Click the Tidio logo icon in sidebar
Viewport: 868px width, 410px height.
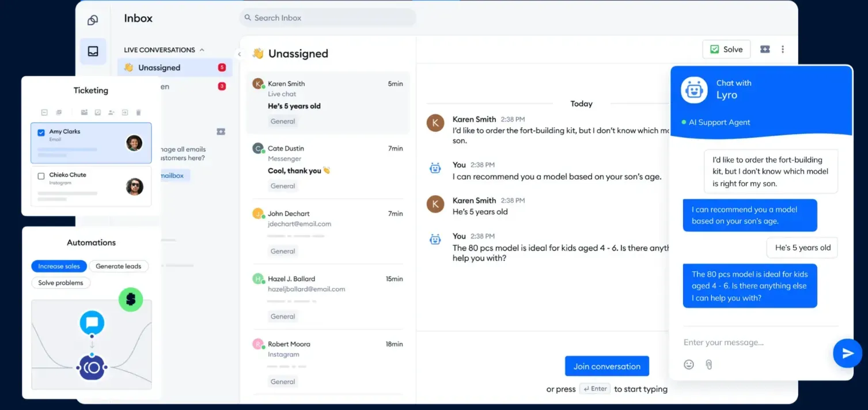(x=93, y=20)
